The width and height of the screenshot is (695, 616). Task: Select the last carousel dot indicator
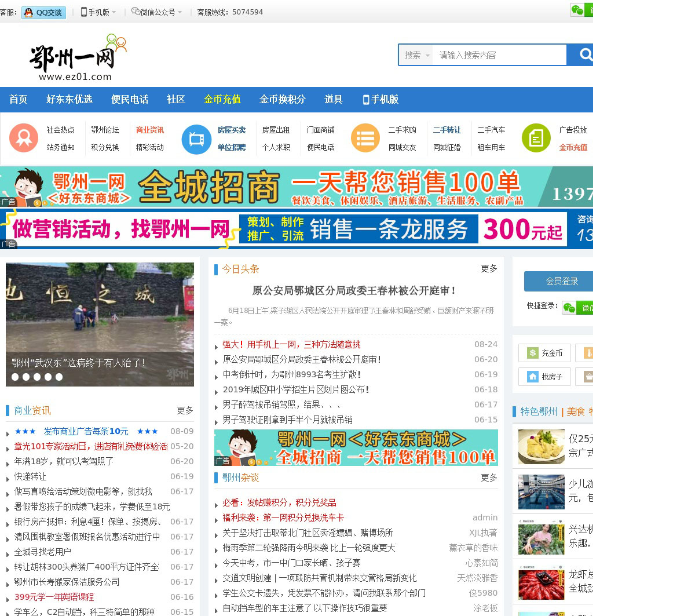click(x=59, y=377)
